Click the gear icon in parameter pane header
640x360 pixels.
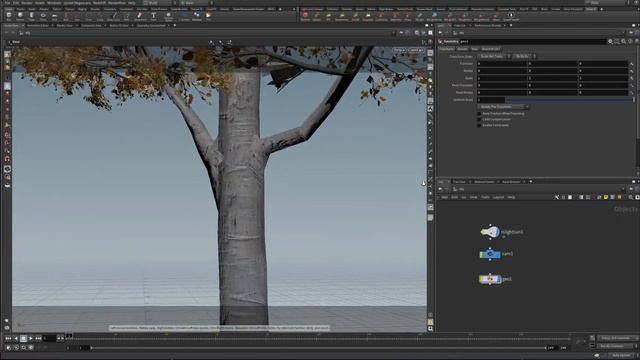pos(611,41)
